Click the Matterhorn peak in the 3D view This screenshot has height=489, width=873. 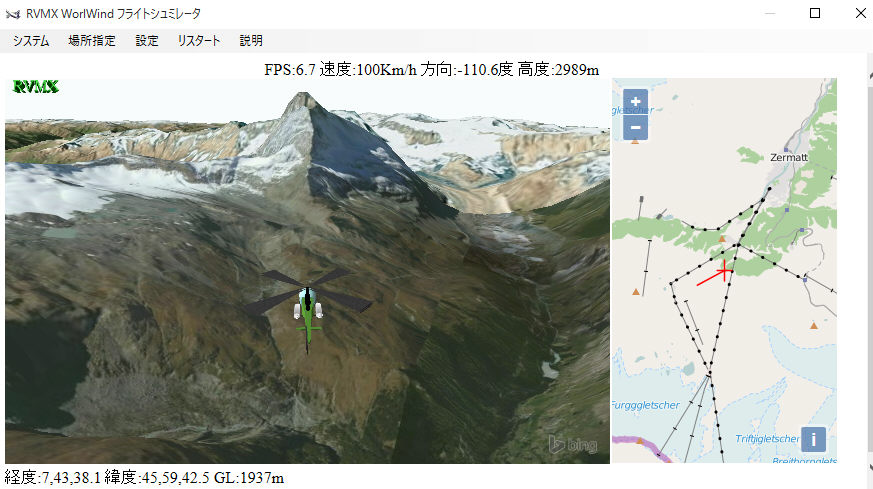(x=302, y=101)
